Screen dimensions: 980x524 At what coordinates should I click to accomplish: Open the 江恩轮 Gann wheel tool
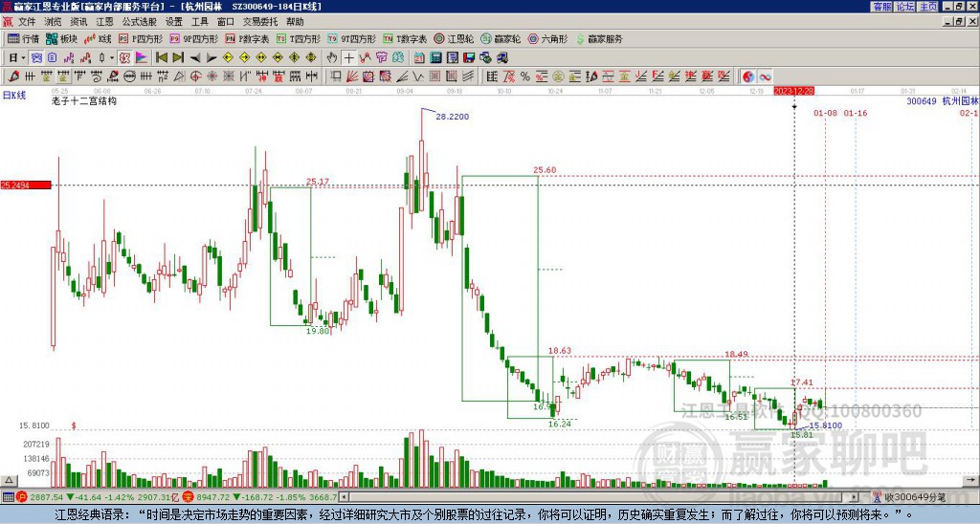(454, 38)
